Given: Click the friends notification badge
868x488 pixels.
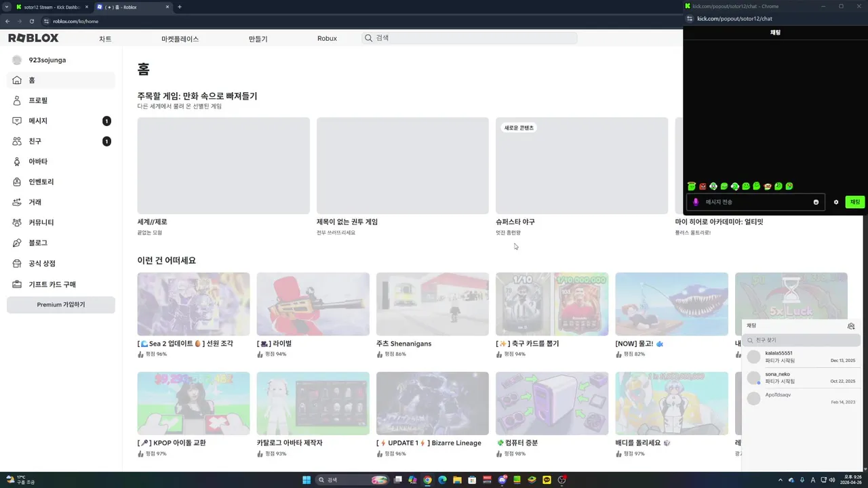Looking at the screenshot, I should [x=106, y=142].
